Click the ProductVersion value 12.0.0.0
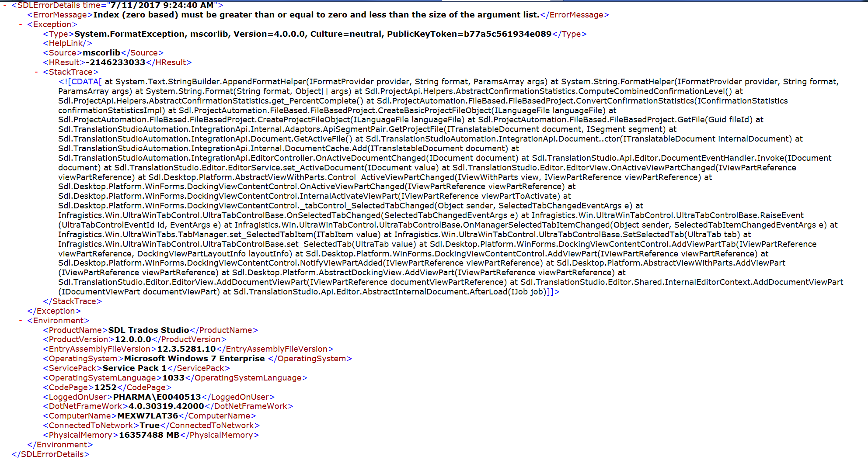The image size is (868, 467). pos(133,339)
